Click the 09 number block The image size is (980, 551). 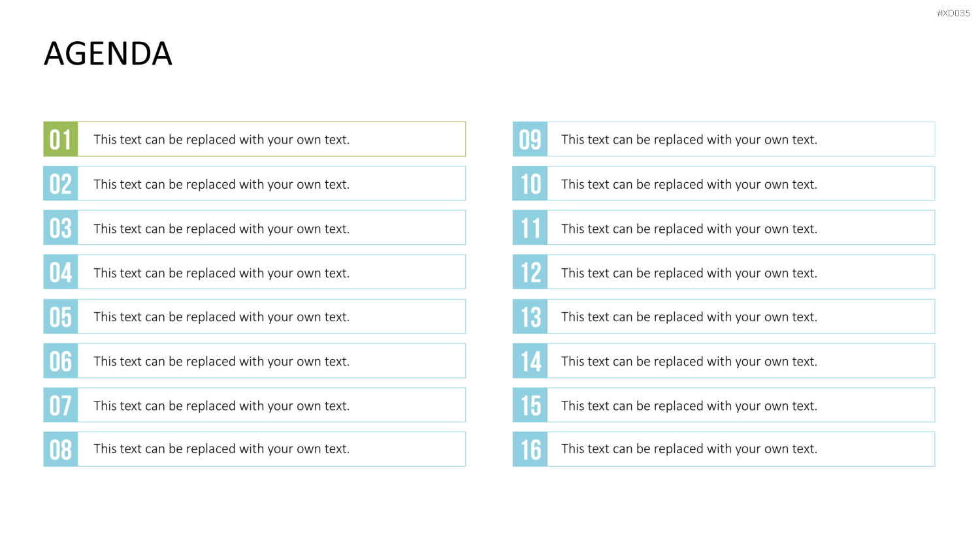click(530, 139)
